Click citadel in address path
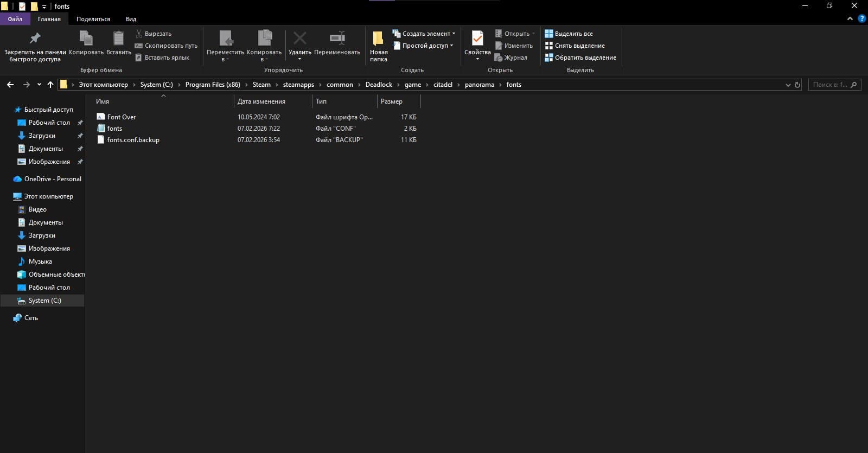Image resolution: width=868 pixels, height=453 pixels. (x=443, y=85)
